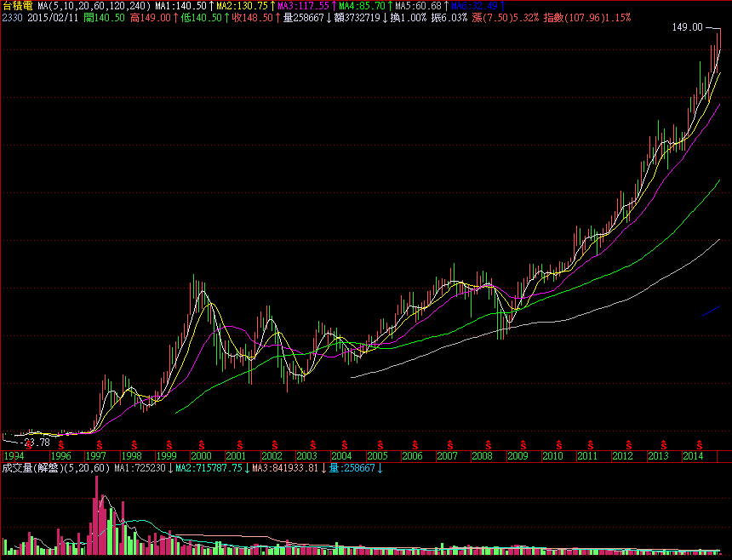The image size is (732, 560).
Task: Click the turnover rate 換1.00%
Action: [409, 18]
